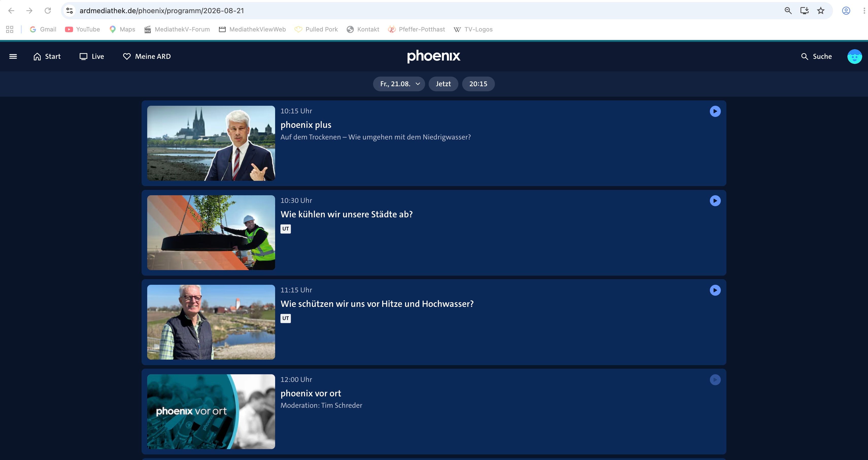868x460 pixels.
Task: Click the phoenix logo
Action: pos(434,56)
